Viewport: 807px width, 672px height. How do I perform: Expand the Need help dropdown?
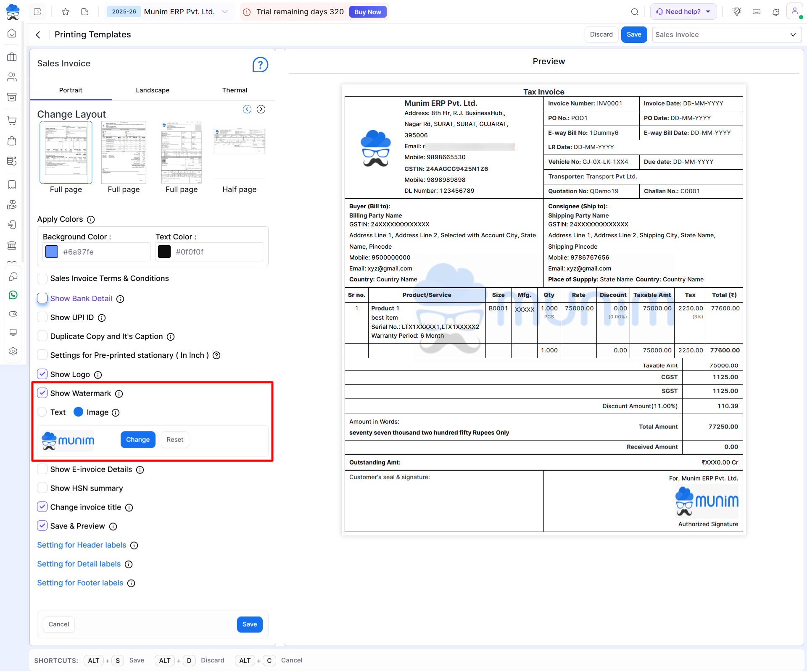[683, 12]
